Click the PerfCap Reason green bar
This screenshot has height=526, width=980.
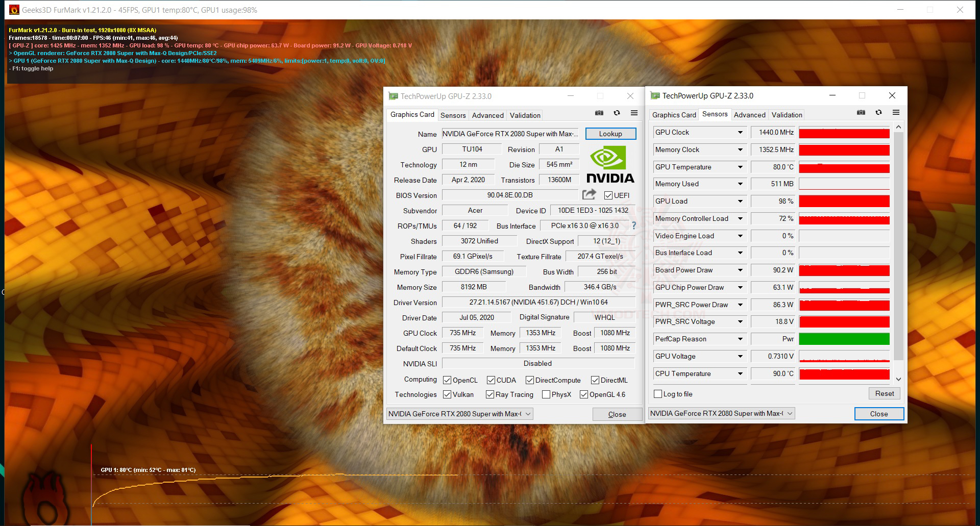(844, 339)
